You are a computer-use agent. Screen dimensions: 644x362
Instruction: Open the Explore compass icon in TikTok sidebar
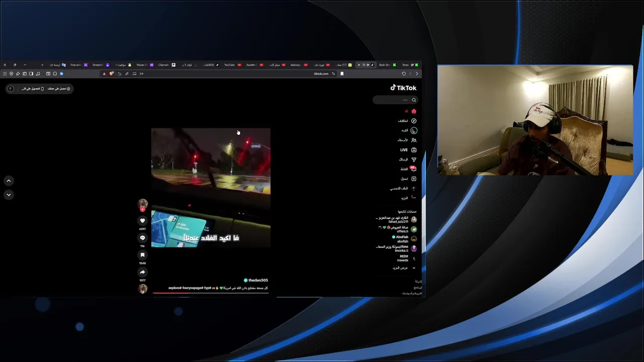(x=414, y=121)
